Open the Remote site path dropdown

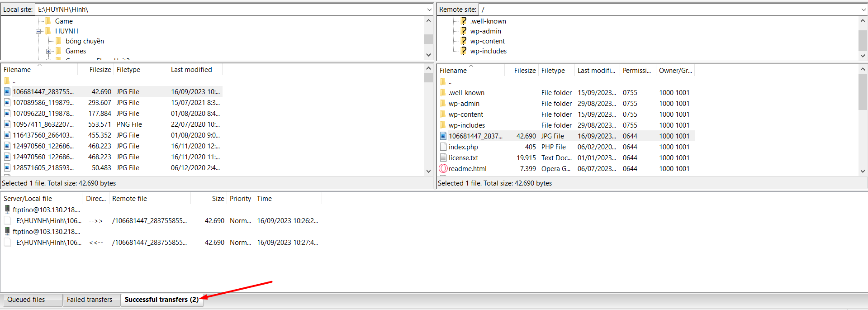(863, 10)
